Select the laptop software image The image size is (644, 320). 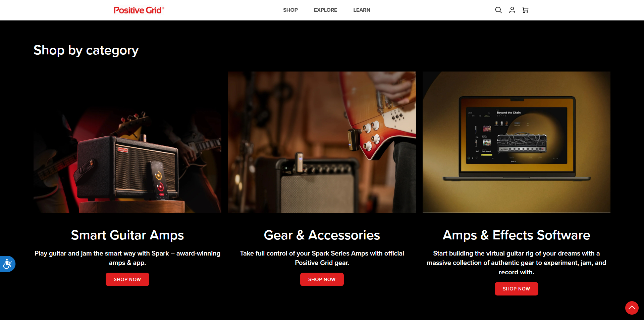(x=517, y=142)
